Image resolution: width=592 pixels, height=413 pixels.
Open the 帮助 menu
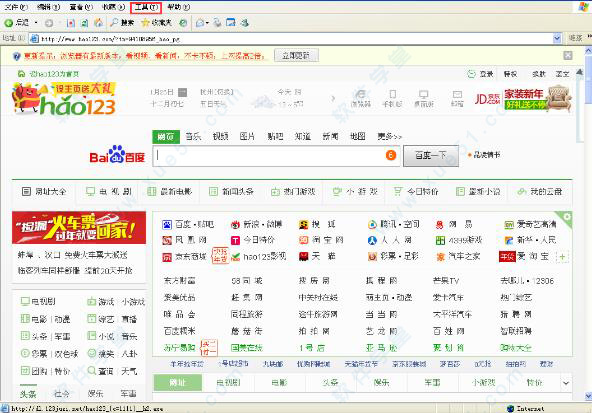click(x=178, y=7)
